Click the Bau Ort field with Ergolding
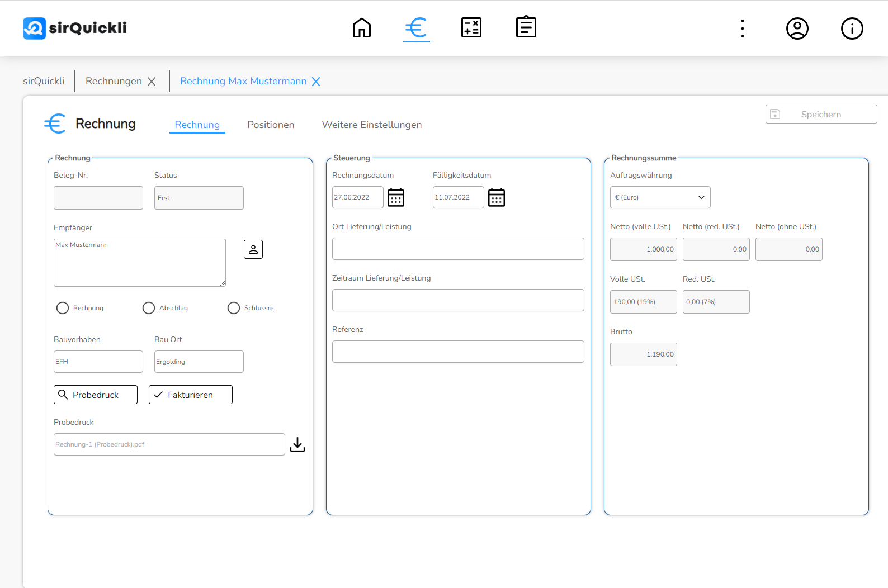888x588 pixels. pos(199,362)
